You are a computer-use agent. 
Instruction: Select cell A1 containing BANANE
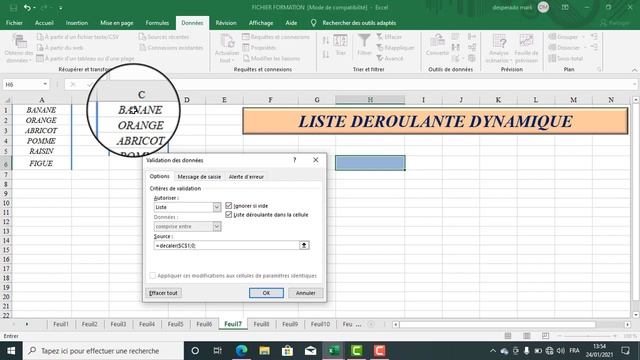pyautogui.click(x=41, y=110)
